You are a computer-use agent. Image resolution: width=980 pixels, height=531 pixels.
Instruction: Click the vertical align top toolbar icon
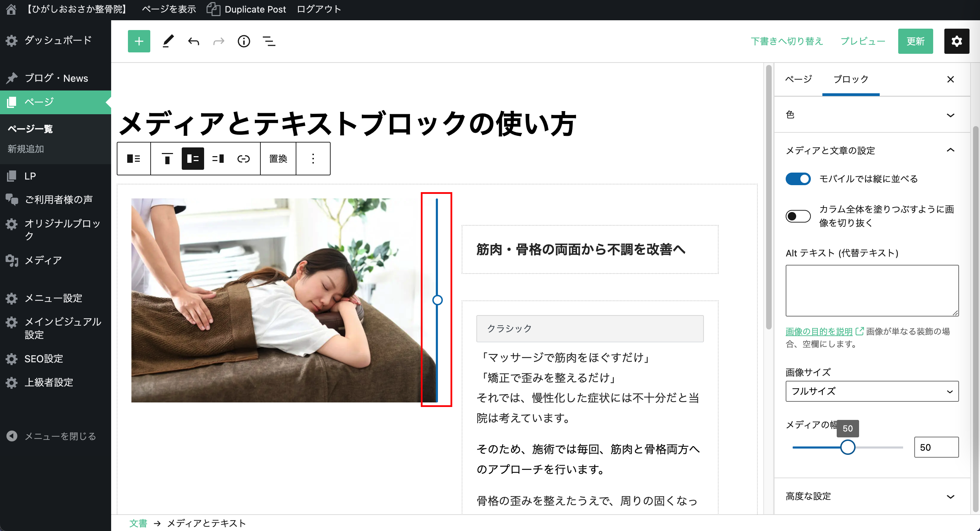(167, 159)
